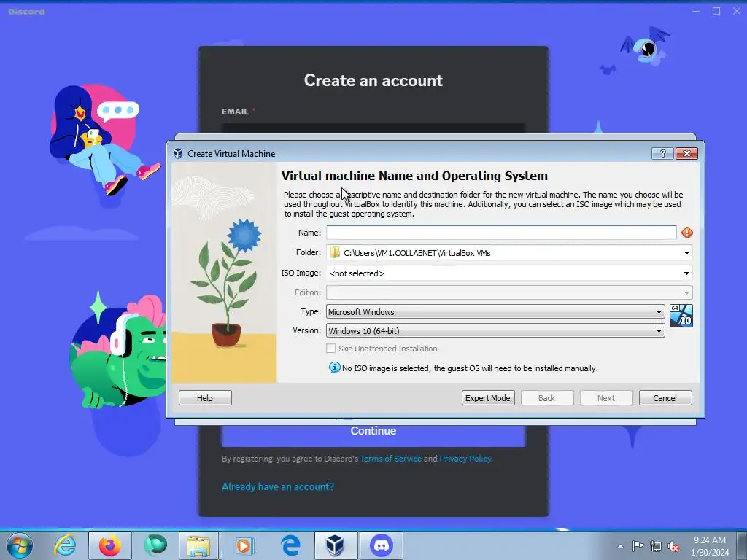Click the Name input field
This screenshot has width=747, height=560.
tap(501, 233)
